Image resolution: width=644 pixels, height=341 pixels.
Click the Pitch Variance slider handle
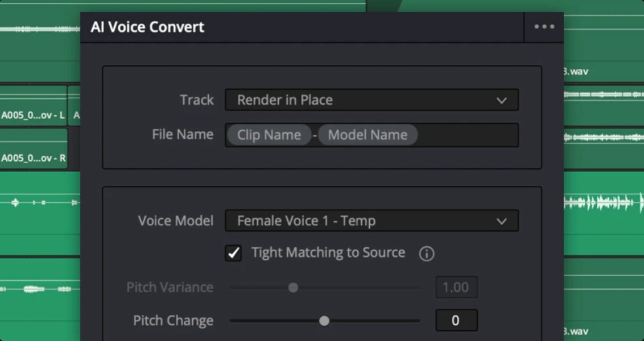(x=293, y=288)
